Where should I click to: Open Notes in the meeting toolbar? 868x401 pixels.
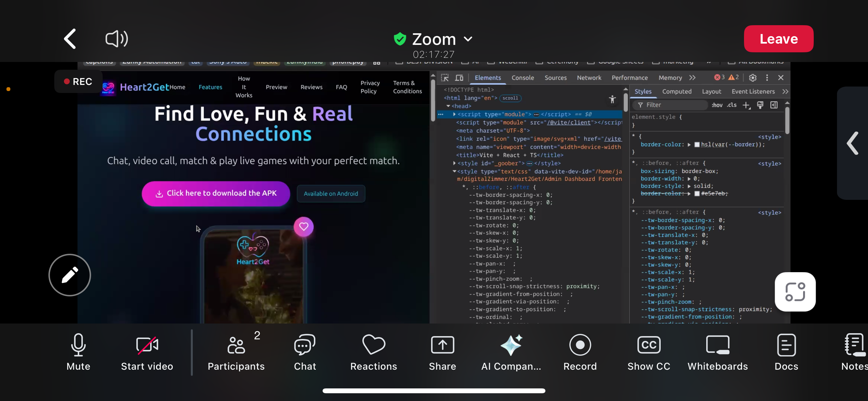point(854,352)
